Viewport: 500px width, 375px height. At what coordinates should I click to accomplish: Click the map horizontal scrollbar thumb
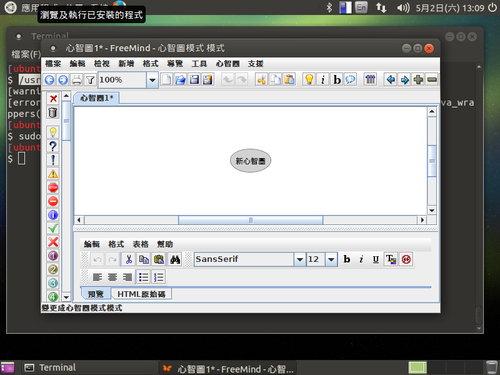[x=251, y=220]
